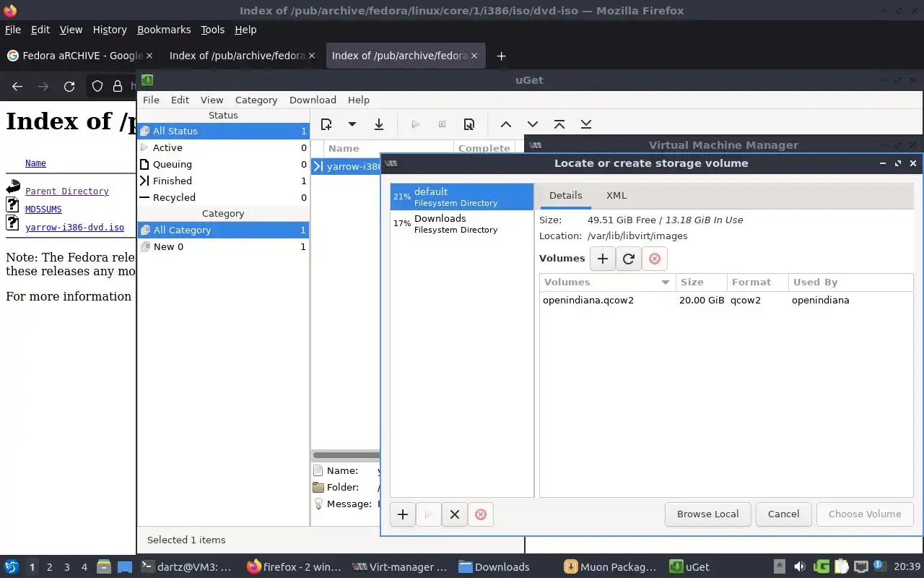The image size is (924, 578).
Task: Click the uGet horizontal scrollbar
Action: 346,455
